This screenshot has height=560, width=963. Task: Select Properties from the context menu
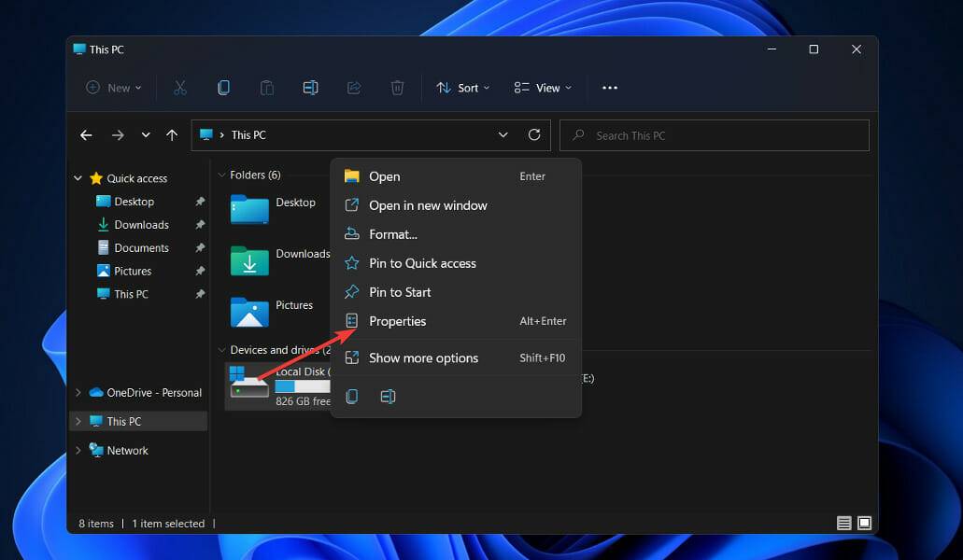click(x=397, y=321)
